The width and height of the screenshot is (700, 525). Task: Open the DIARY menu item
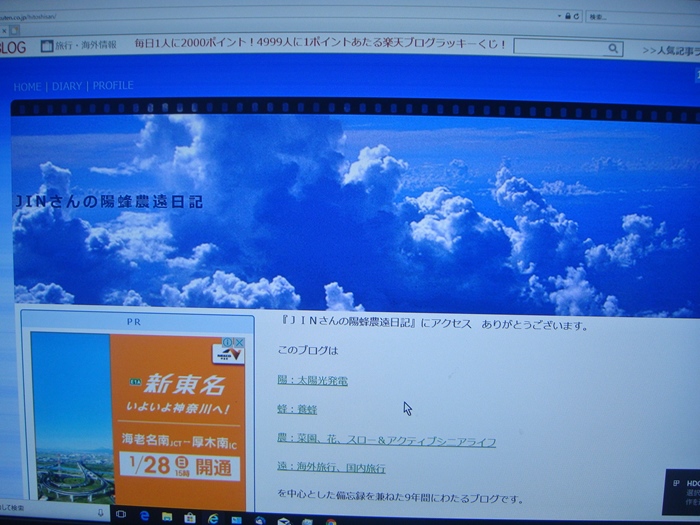[x=67, y=86]
